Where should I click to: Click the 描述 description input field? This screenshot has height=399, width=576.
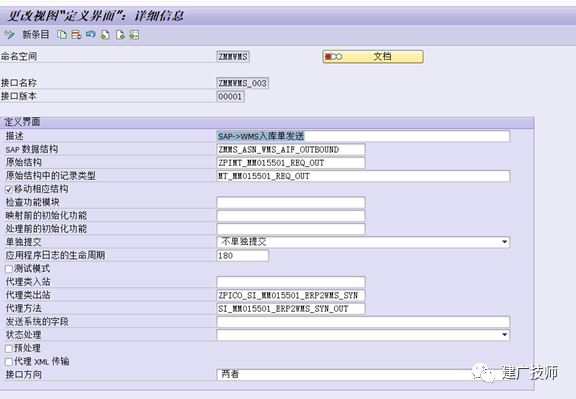363,136
